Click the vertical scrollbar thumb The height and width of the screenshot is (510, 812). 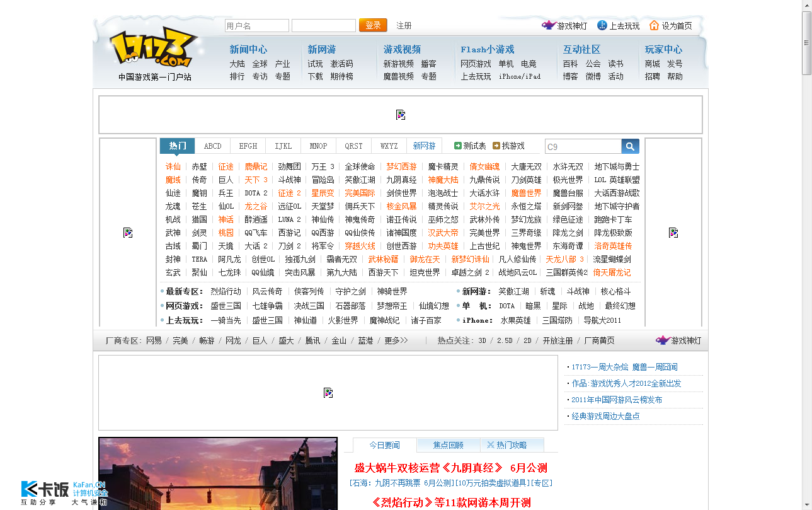point(806,43)
